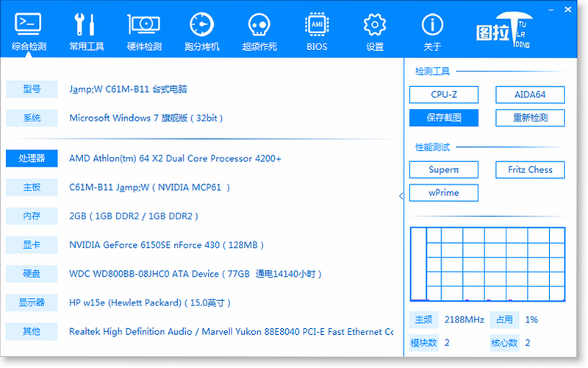Click the 检测工具 section heading

[x=432, y=71]
